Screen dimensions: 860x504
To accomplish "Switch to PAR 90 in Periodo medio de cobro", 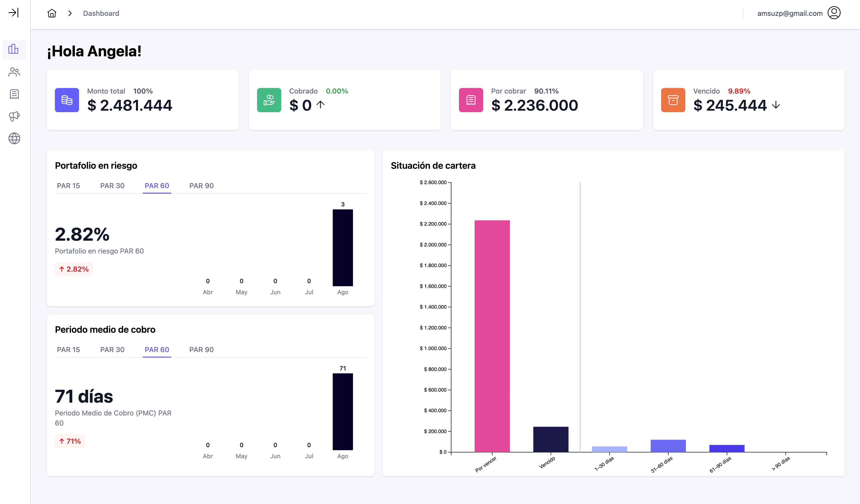I will point(201,350).
